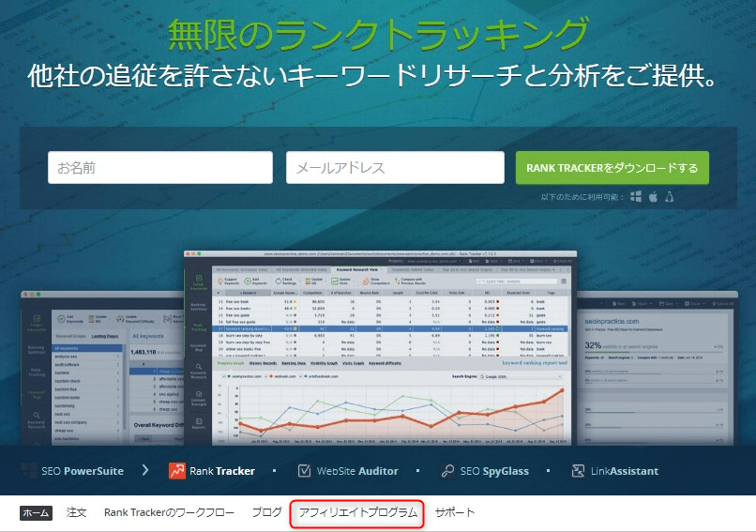This screenshot has width=756, height=532.
Task: Open アフィリエイトプログラム menu item
Action: 357,512
